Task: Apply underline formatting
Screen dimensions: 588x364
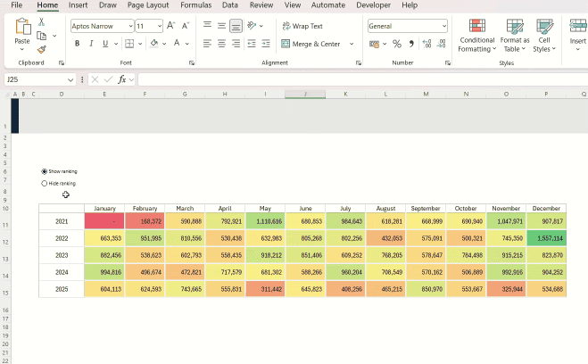Action: click(x=105, y=44)
